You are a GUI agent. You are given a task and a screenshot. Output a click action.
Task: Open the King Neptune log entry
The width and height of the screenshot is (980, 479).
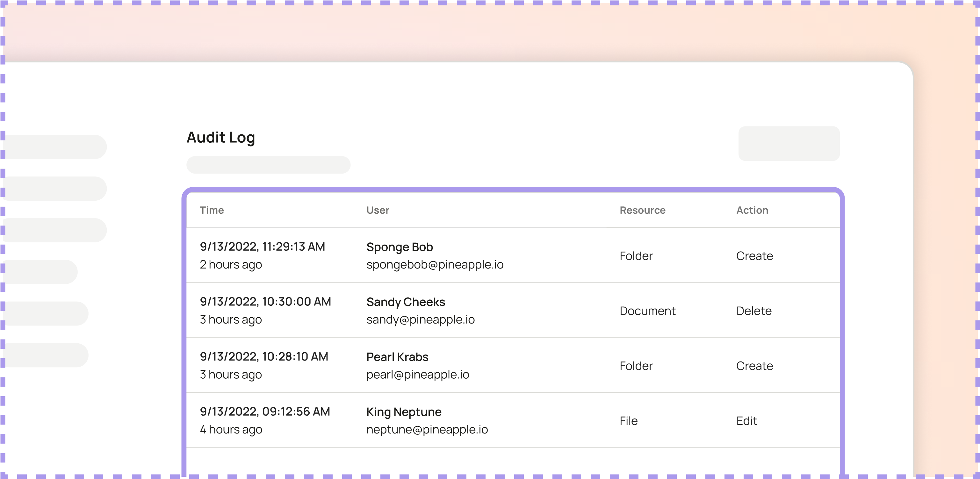[403, 412]
